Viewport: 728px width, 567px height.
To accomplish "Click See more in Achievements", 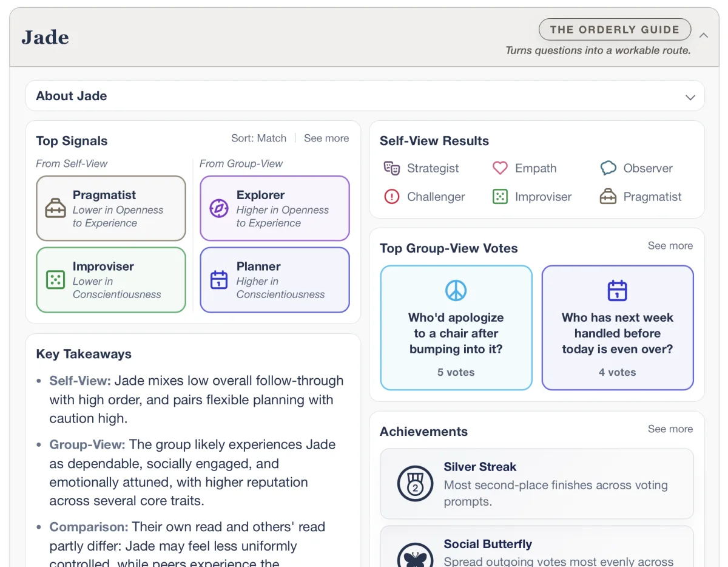I will coord(670,429).
